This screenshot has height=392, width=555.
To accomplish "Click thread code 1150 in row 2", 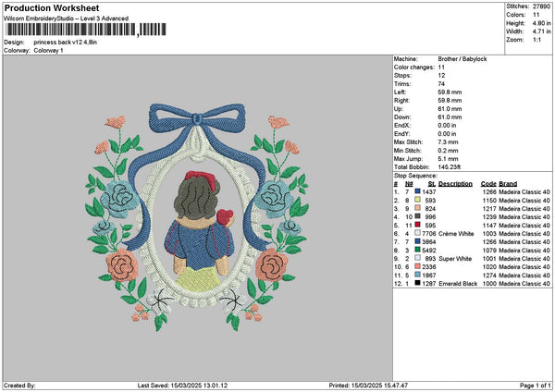I will (489, 201).
